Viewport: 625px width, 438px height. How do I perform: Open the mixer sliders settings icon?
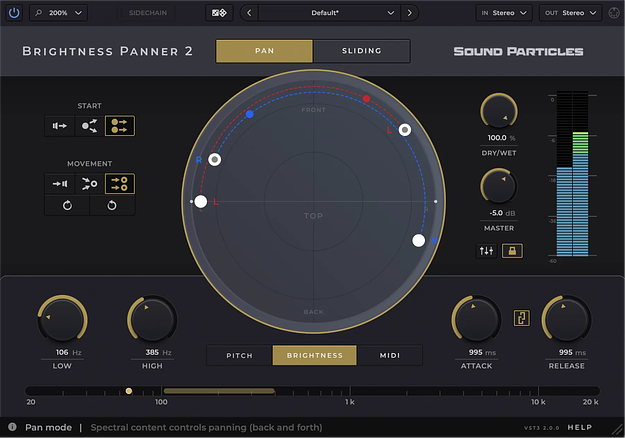(486, 251)
